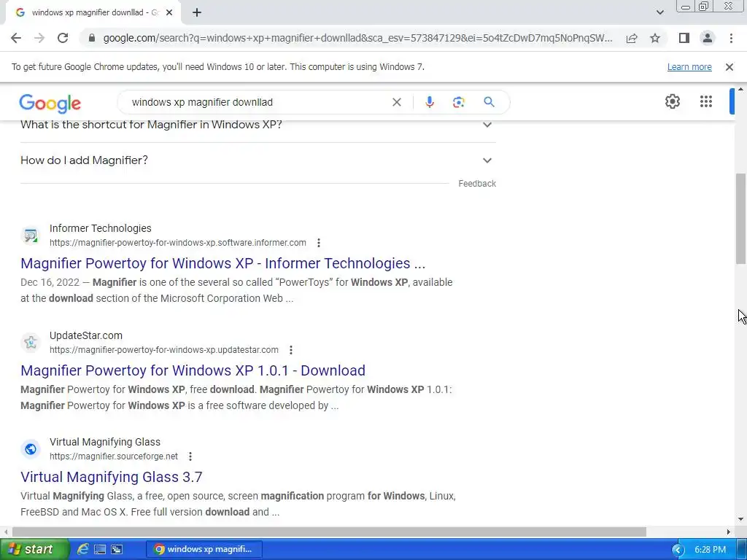This screenshot has width=747, height=560.
Task: Select Chrome window in the taskbar
Action: coord(204,550)
